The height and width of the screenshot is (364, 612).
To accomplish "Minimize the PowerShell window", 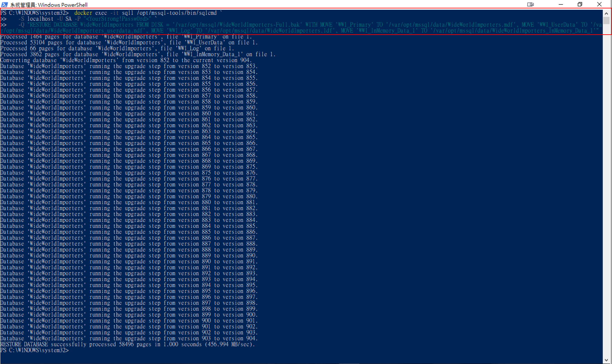I will pyautogui.click(x=561, y=5).
